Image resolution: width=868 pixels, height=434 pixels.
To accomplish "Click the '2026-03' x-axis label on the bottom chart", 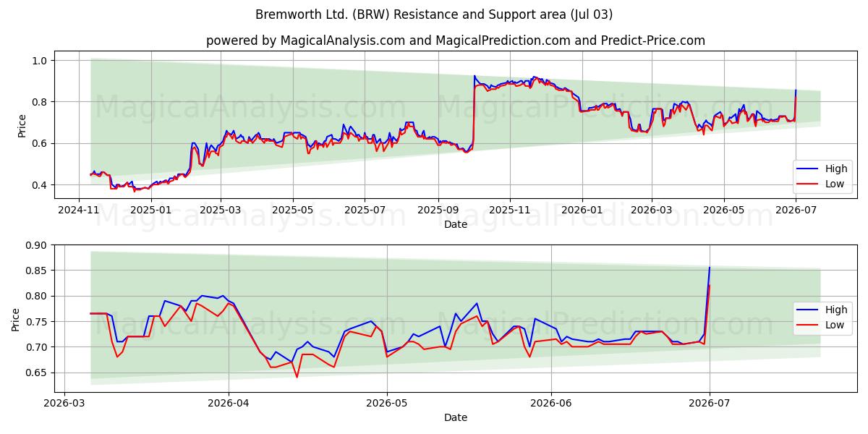I will click(65, 404).
